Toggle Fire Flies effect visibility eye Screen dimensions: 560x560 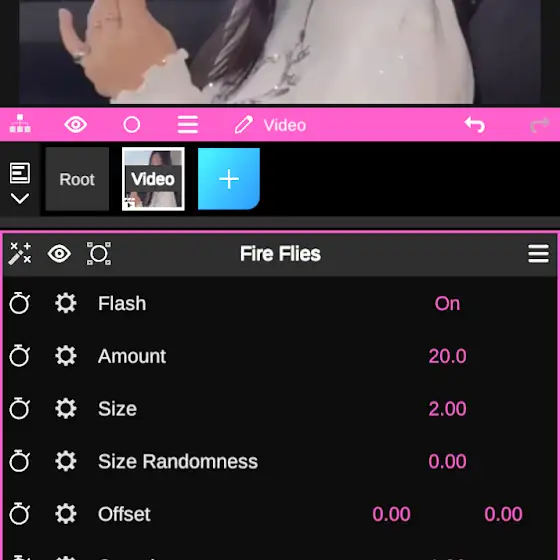pyautogui.click(x=59, y=254)
